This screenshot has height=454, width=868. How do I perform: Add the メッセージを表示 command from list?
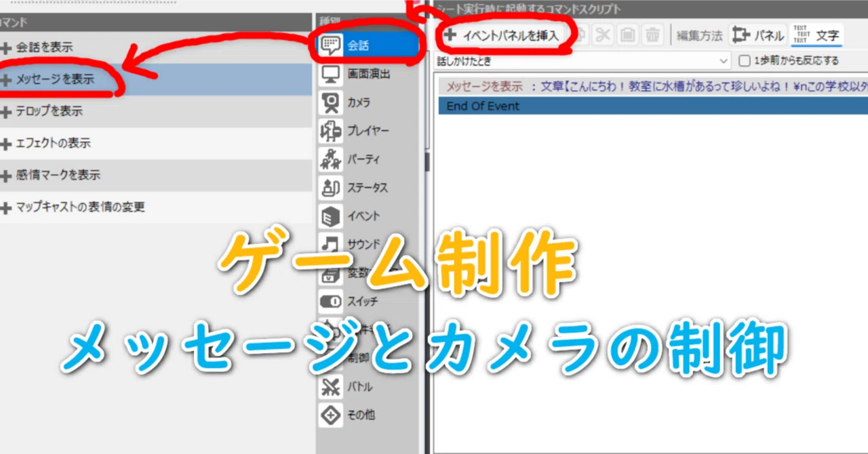coord(156,79)
